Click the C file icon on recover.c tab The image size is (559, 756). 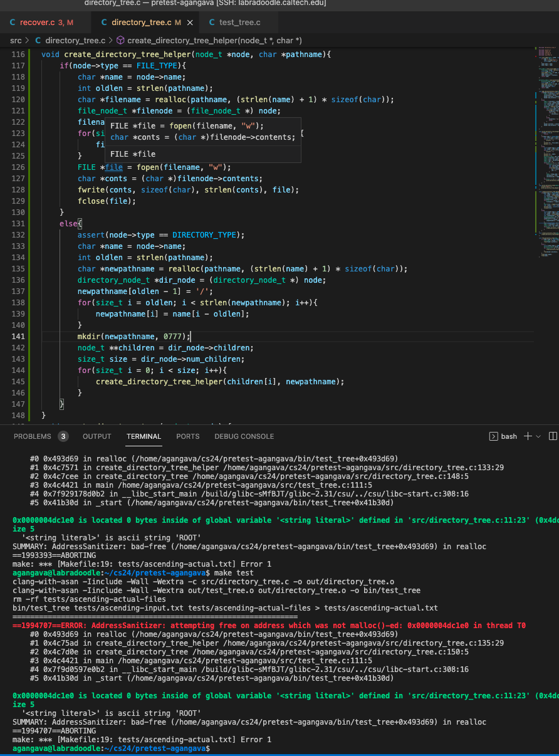click(x=13, y=23)
